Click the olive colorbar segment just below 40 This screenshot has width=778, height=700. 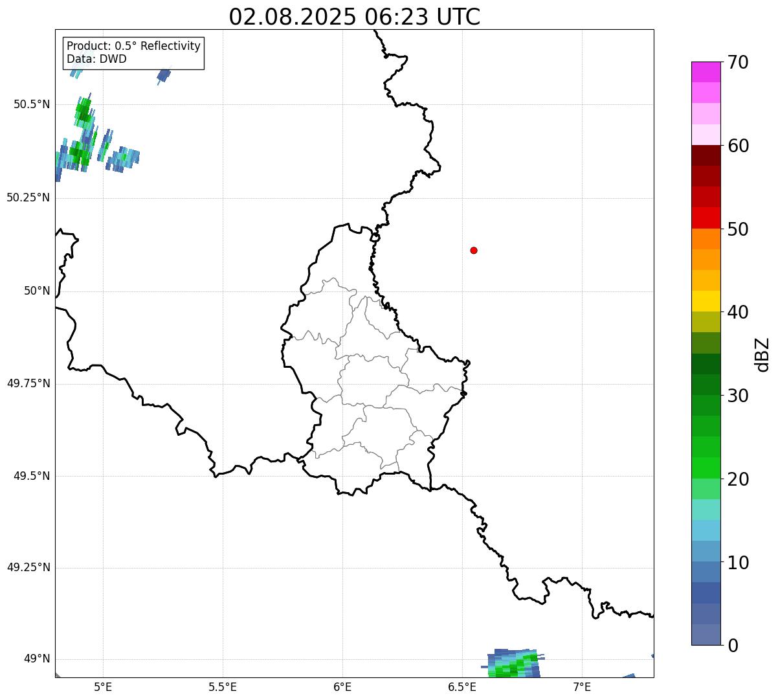coord(706,322)
